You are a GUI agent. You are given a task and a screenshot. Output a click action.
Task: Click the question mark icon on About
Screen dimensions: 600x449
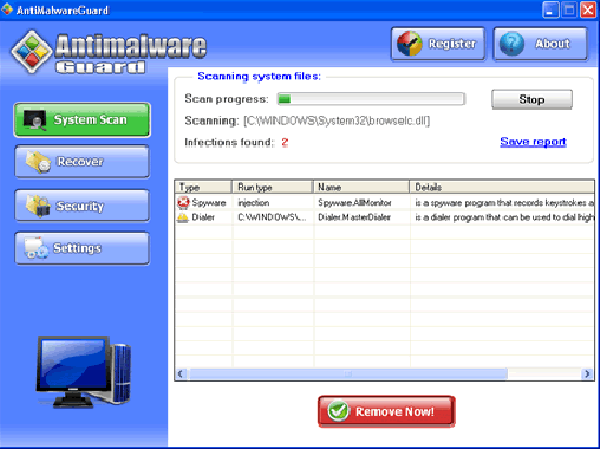click(512, 44)
